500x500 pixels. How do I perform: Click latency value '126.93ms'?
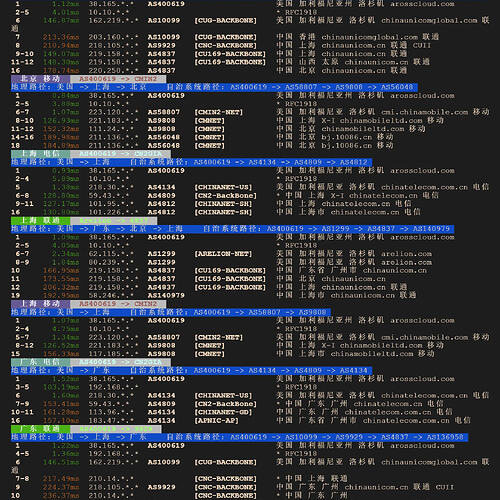61,120
